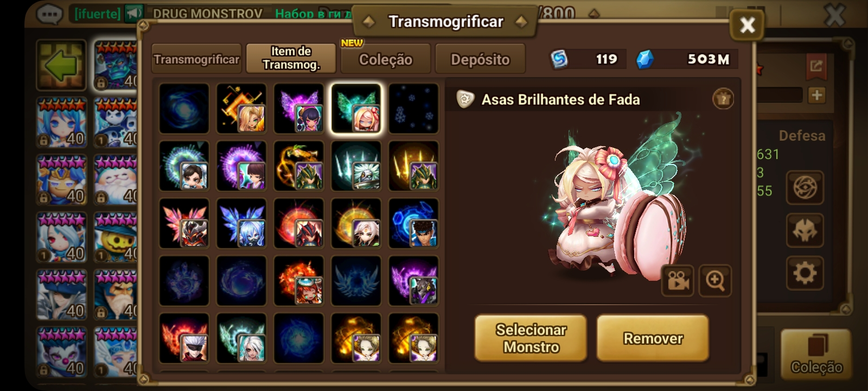868x391 pixels.
Task: Open the camera view icon
Action: [678, 281]
